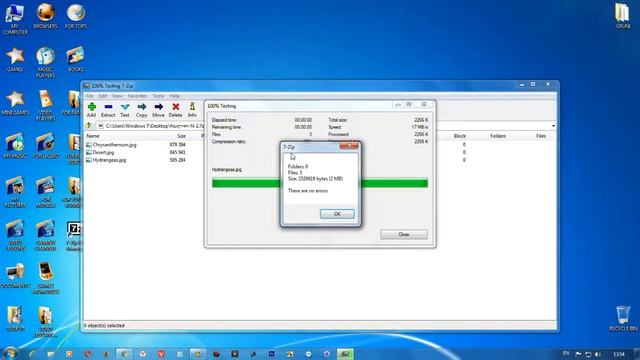
Task: Click the Windows Start orb
Action: (x=10, y=353)
